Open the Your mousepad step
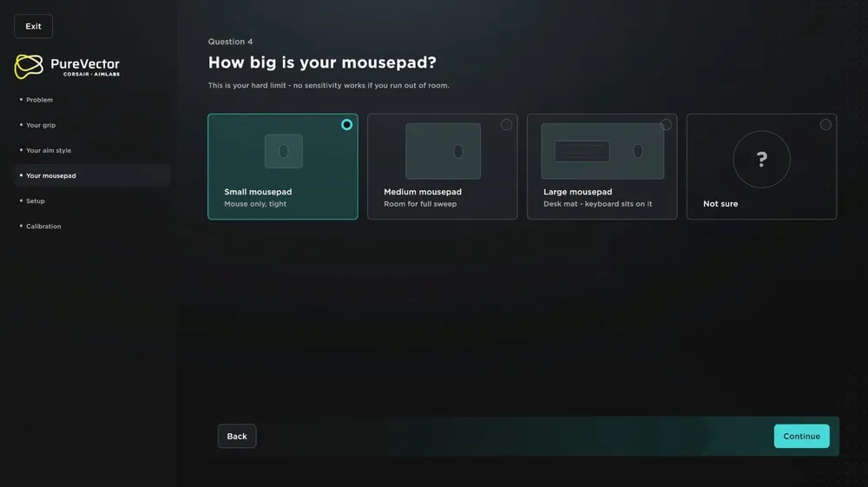Viewport: 868px width, 487px height. tap(92, 175)
